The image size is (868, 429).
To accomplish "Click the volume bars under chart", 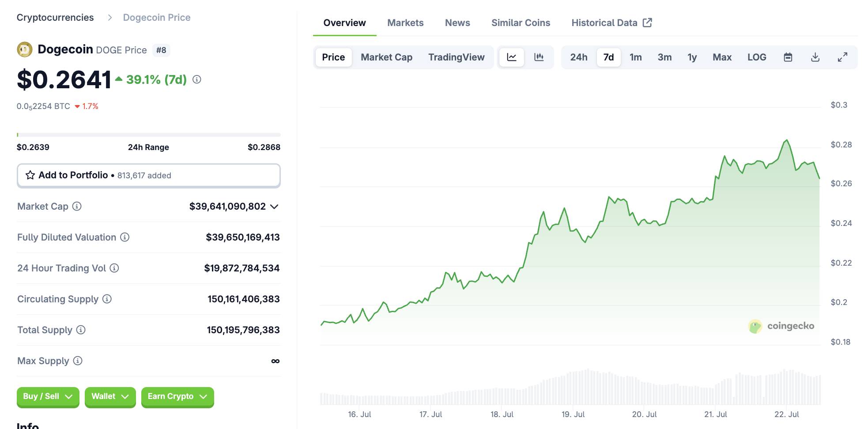I will (570, 387).
